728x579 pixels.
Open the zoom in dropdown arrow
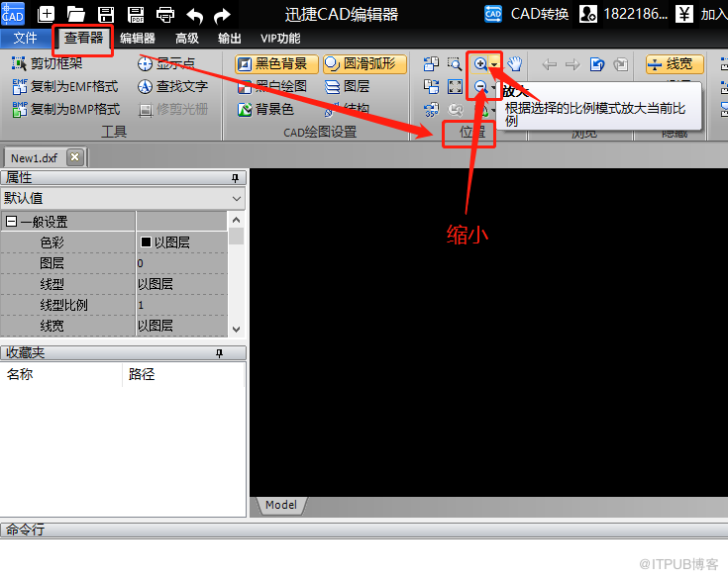tap(494, 64)
